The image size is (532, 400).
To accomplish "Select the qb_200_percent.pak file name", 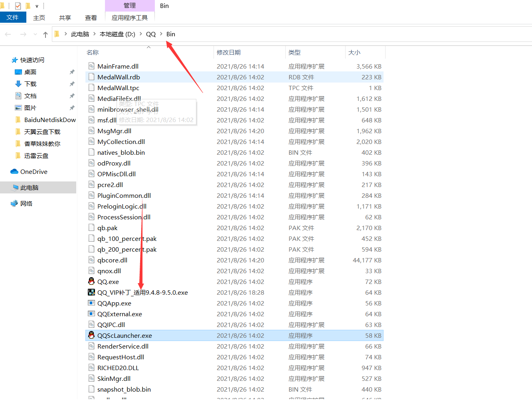I will [x=127, y=249].
